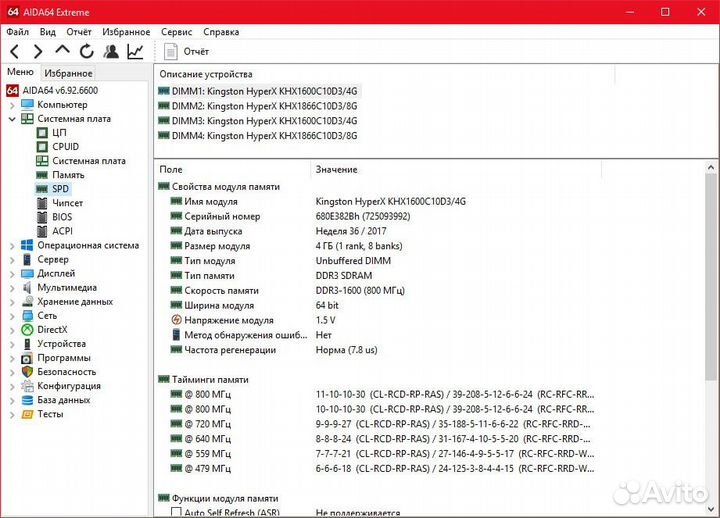The image size is (720, 518).
Task: Open the Сервис menu
Action: click(176, 32)
